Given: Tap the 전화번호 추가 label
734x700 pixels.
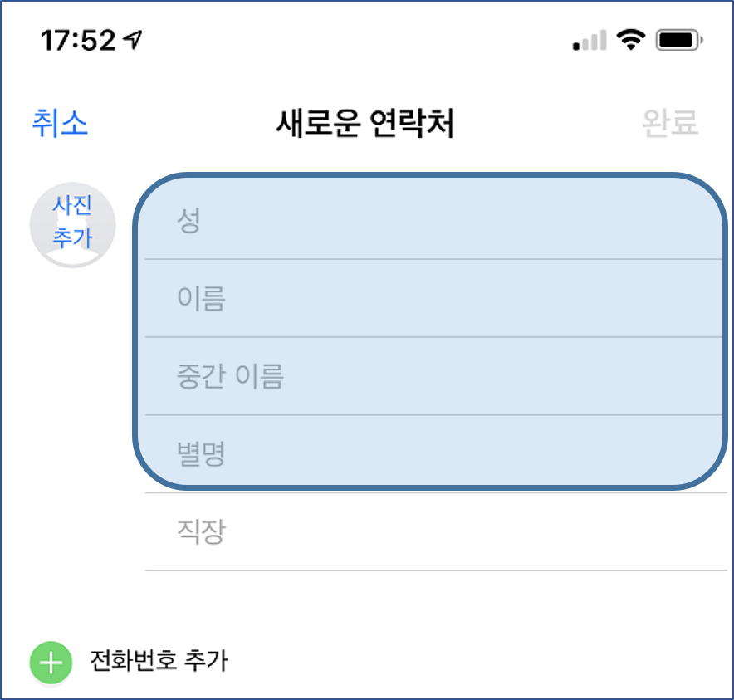Looking at the screenshot, I should [159, 661].
